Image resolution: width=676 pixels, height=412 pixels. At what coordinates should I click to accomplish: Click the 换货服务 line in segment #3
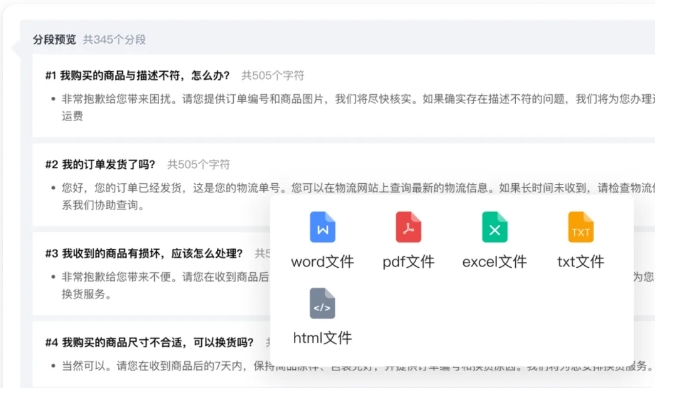pyautogui.click(x=86, y=294)
